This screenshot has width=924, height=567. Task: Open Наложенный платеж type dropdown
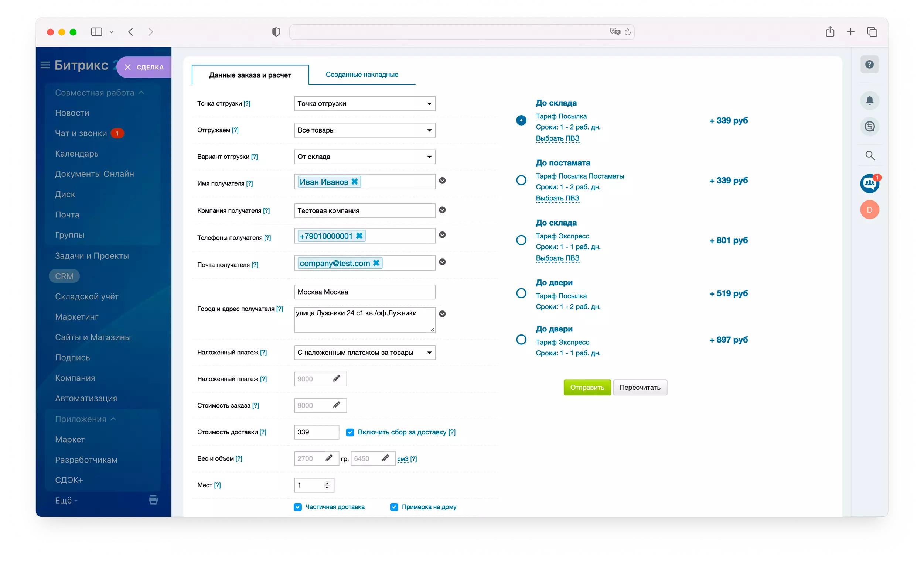pyautogui.click(x=365, y=353)
